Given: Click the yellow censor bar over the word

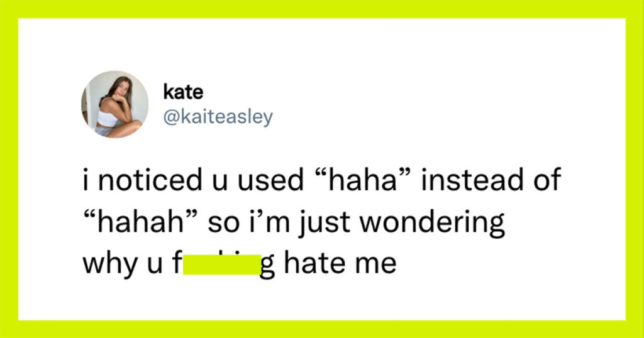Looking at the screenshot, I should tap(222, 264).
